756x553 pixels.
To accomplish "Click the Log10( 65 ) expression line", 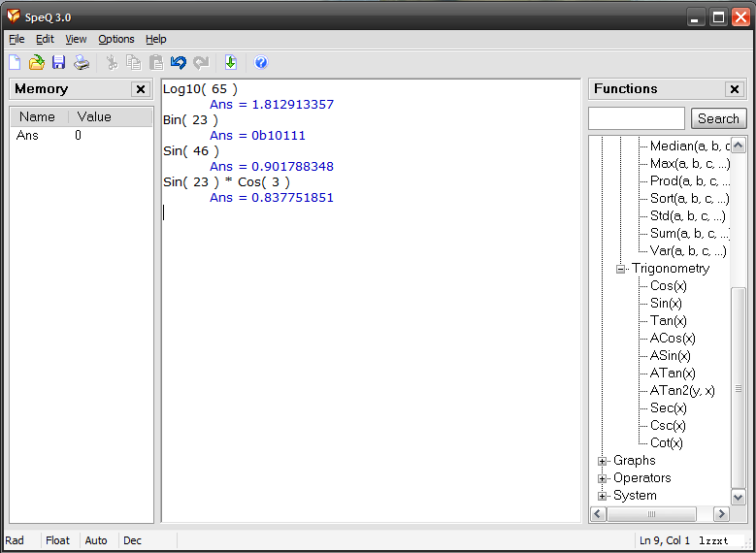I will (x=200, y=89).
